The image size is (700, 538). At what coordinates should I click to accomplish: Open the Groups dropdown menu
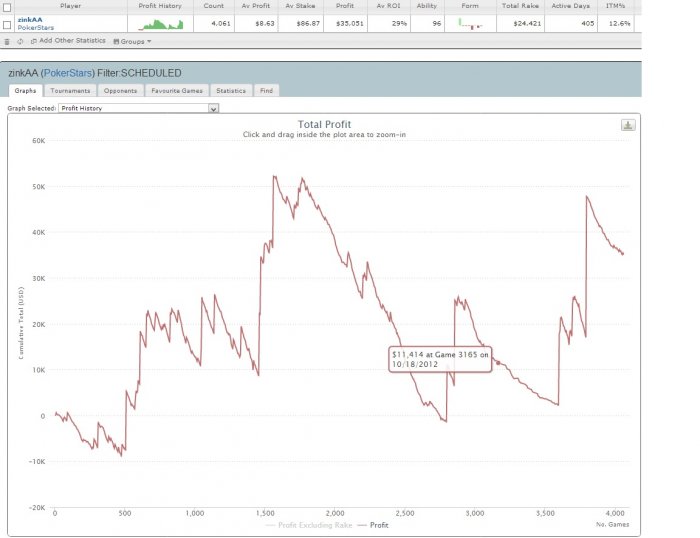[x=133, y=42]
